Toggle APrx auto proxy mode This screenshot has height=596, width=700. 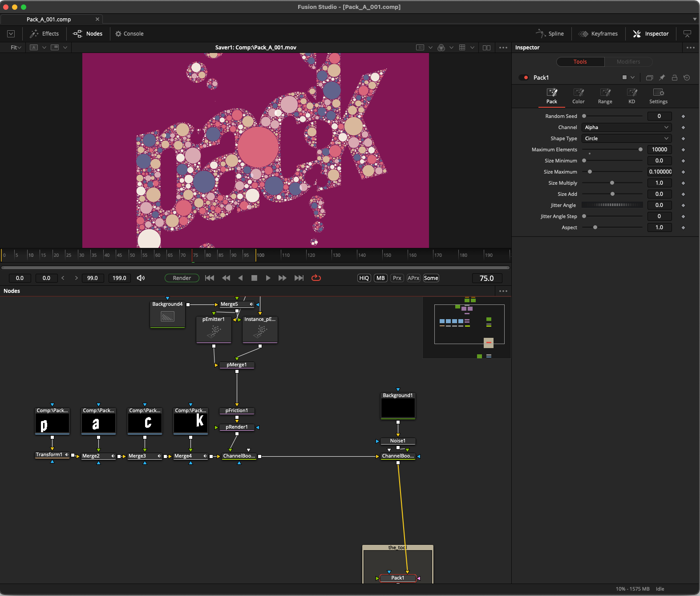point(413,278)
